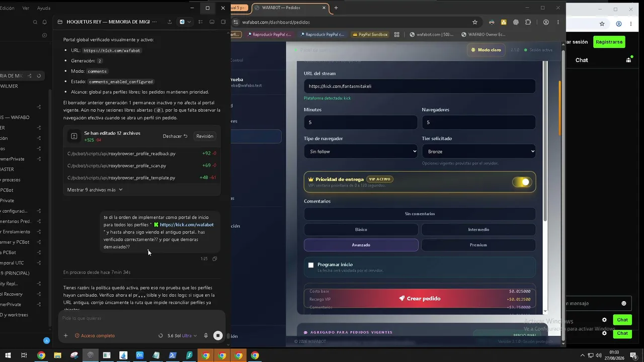Stop the running response with the stop button
Screen dimensions: 644x362
[218, 336]
